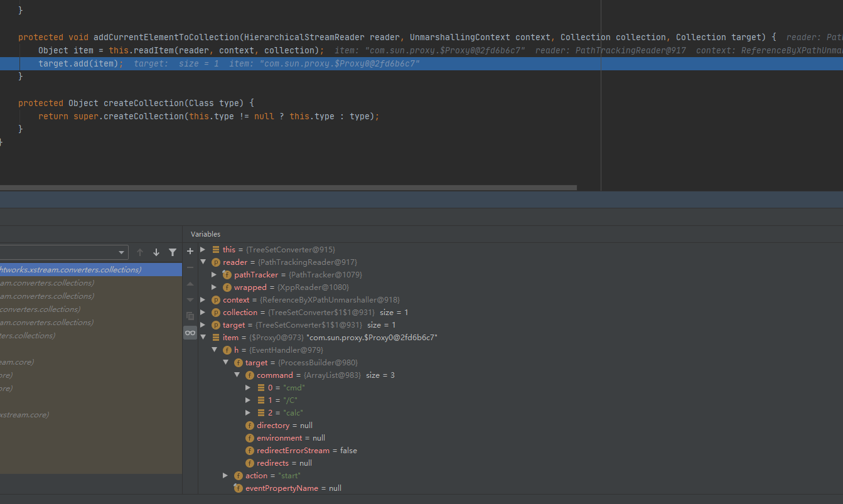Click the 'item' variable icon
Image resolution: width=843 pixels, height=504 pixels.
(x=216, y=337)
